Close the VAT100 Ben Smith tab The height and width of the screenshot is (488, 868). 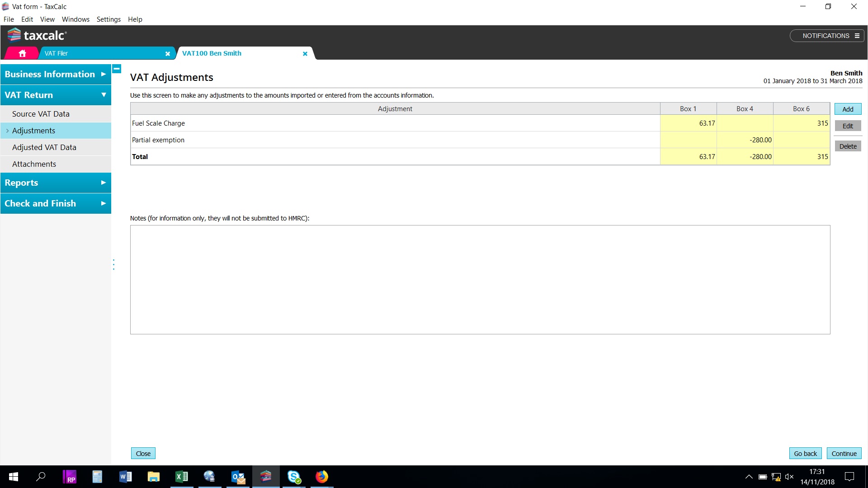[x=305, y=54]
